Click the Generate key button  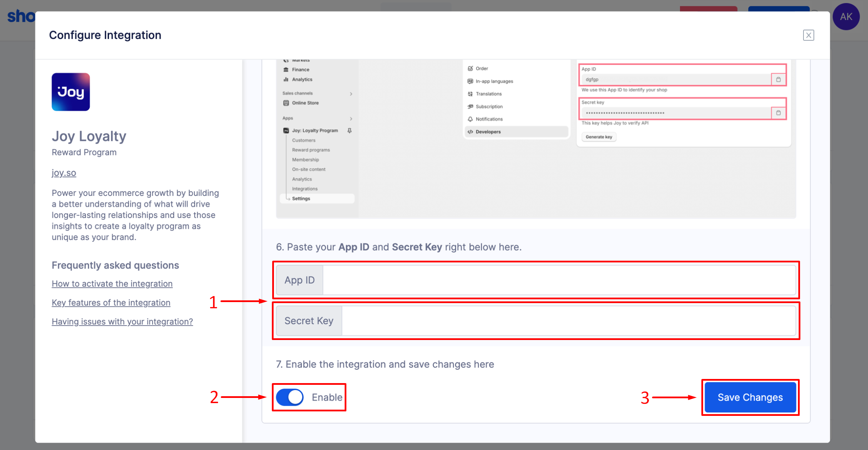[x=599, y=137]
